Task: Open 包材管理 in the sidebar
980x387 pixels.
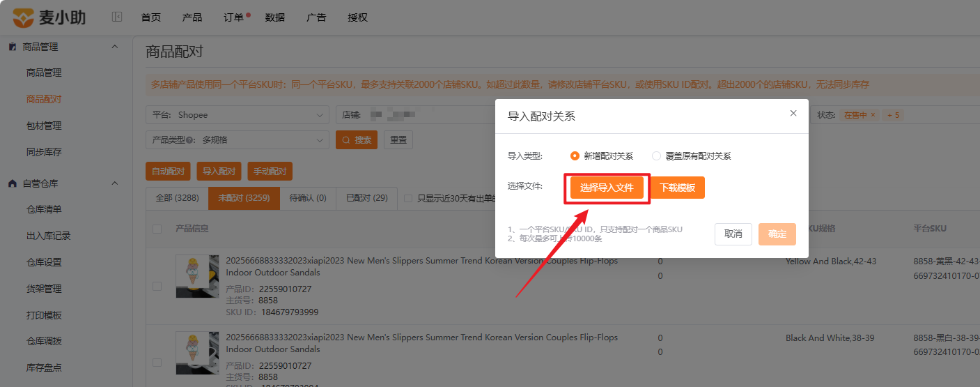Action: click(x=44, y=126)
